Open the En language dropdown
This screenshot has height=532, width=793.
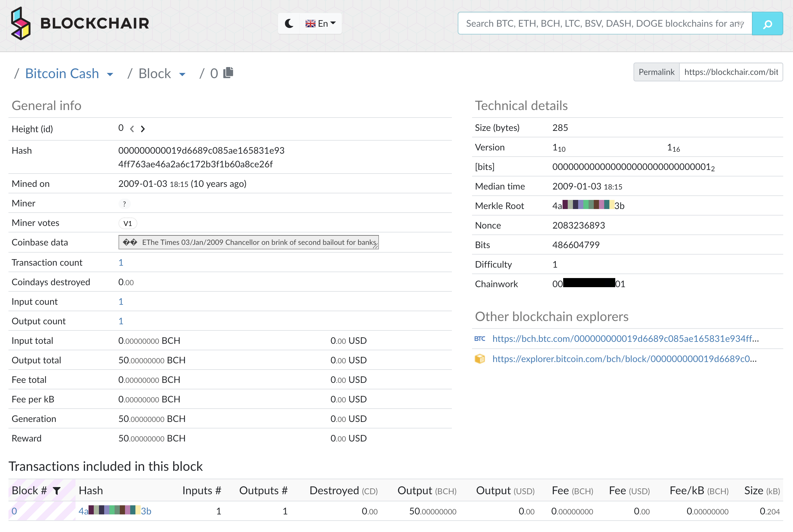[x=321, y=23]
